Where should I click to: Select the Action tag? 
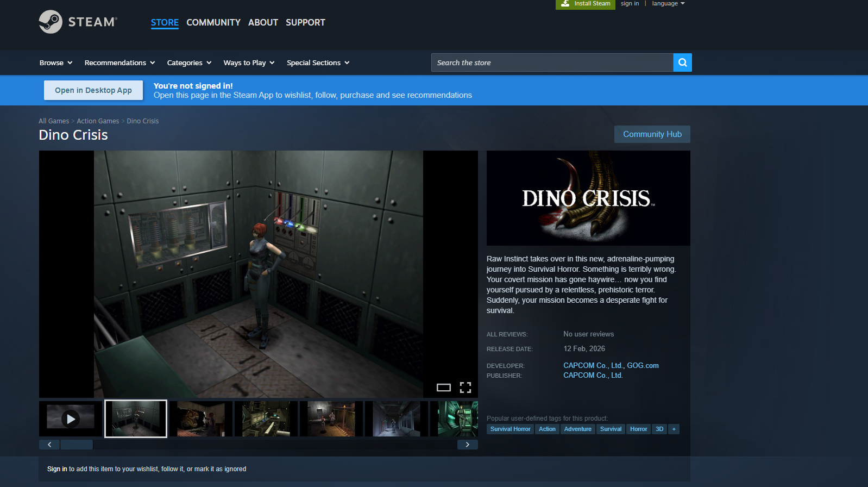tap(547, 429)
